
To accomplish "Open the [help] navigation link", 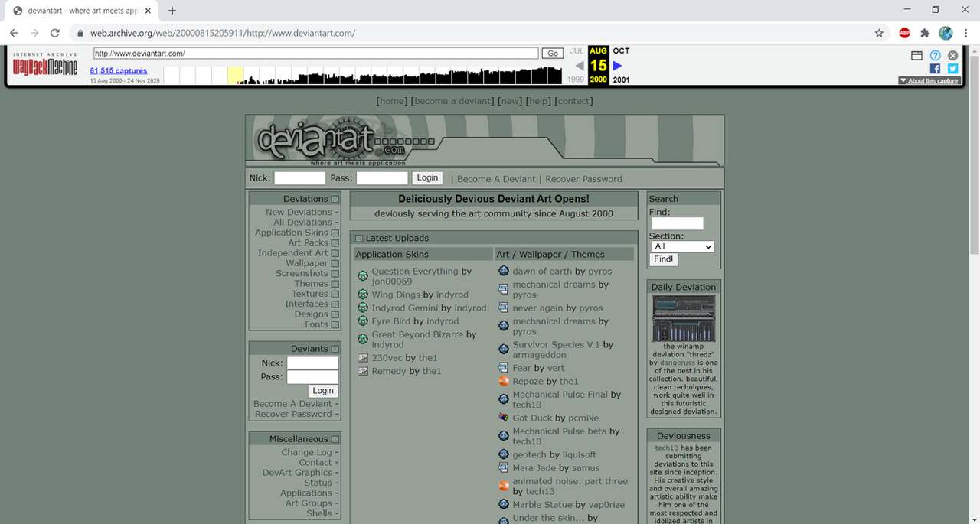I will 538,101.
